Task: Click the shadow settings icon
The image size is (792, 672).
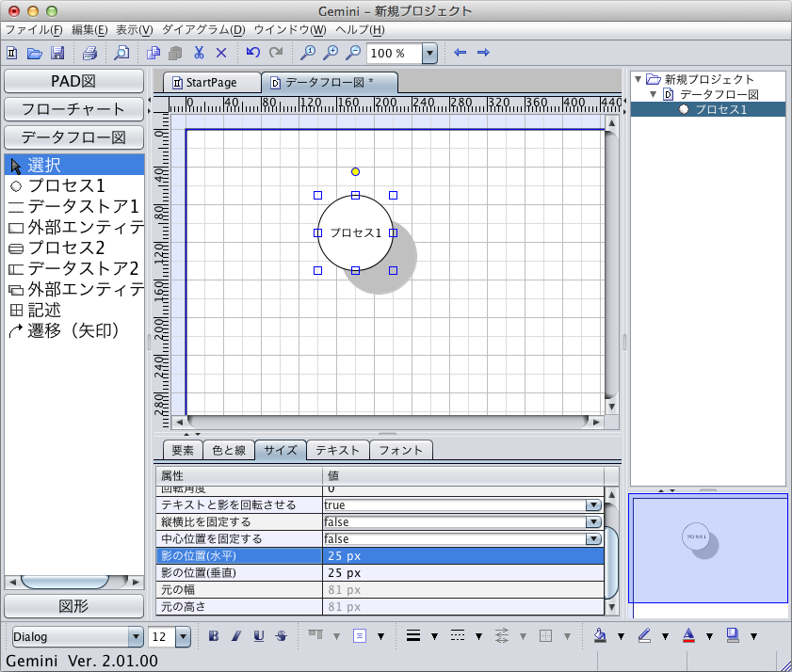Action: point(733,635)
